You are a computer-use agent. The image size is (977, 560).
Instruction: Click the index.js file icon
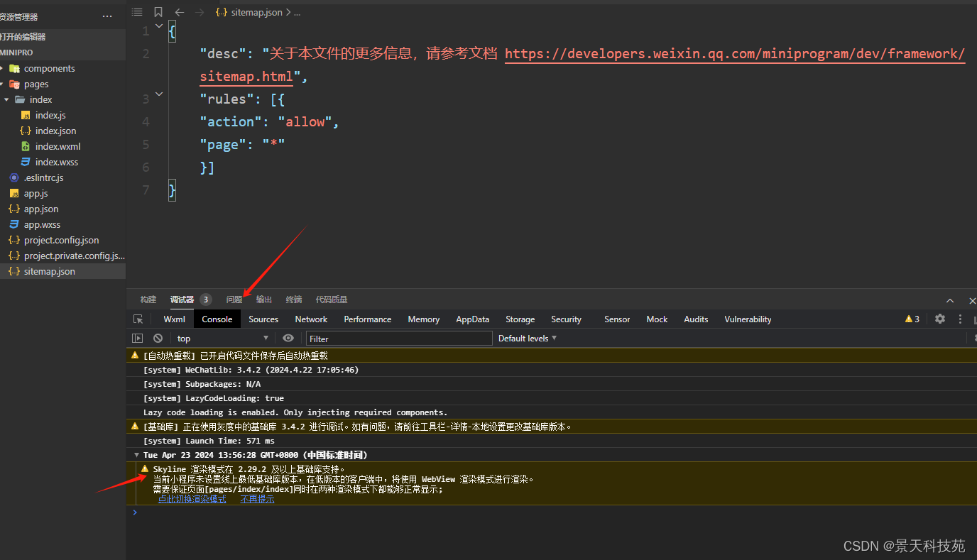[26, 115]
